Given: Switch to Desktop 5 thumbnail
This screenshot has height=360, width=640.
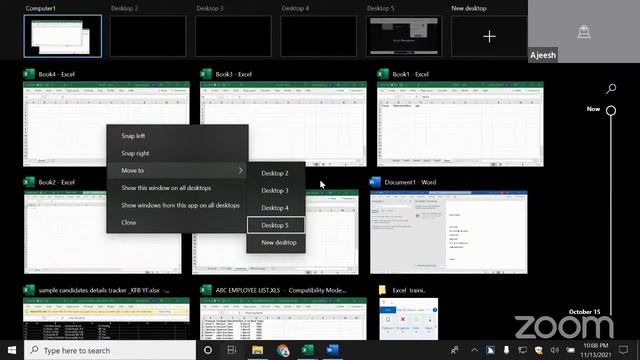Looking at the screenshot, I should [x=404, y=36].
